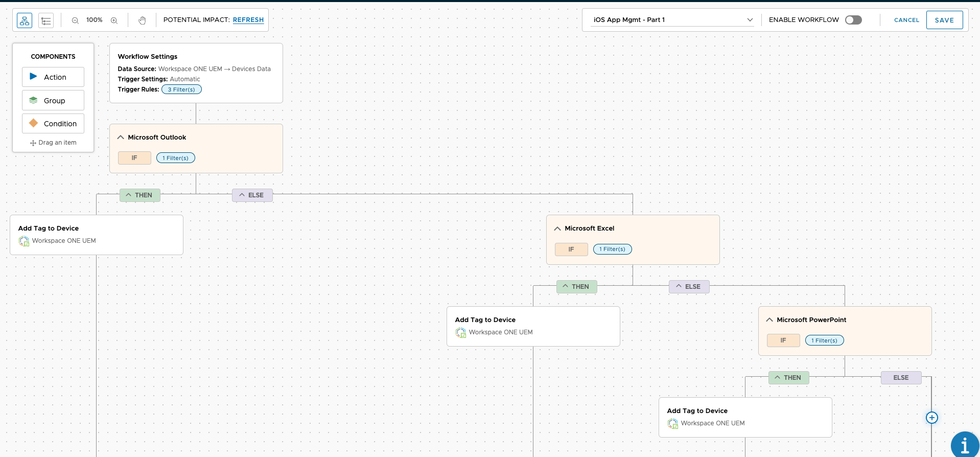Toggle the Enable Workflow switch

pos(853,20)
